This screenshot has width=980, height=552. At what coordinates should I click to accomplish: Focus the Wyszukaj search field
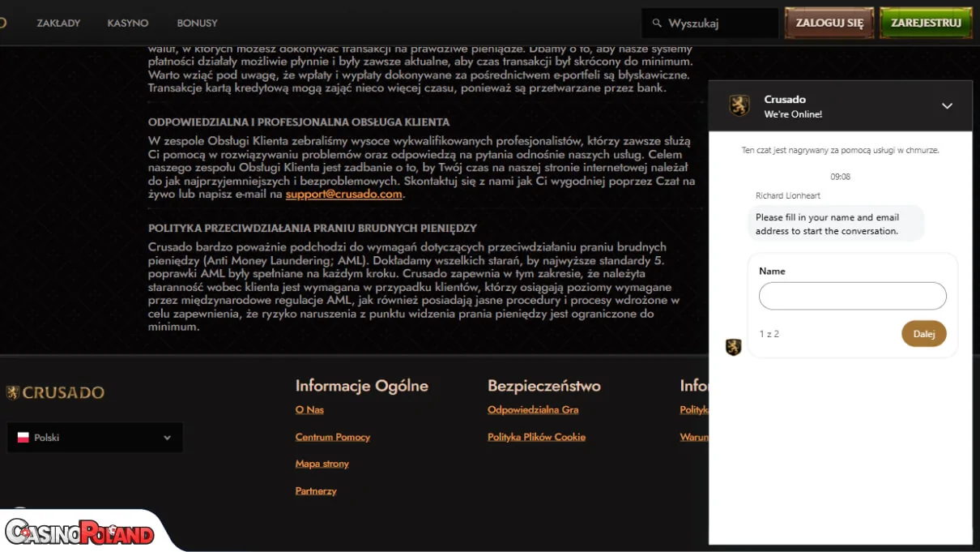point(709,24)
